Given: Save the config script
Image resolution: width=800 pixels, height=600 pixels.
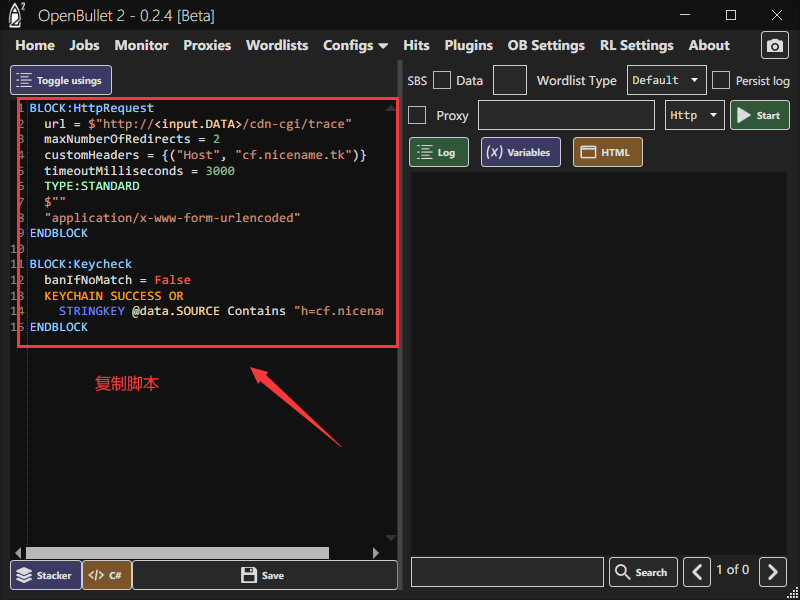Looking at the screenshot, I should click(264, 575).
